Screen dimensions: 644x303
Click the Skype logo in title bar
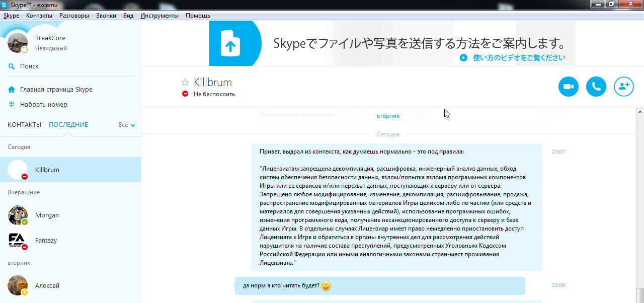tap(5, 4)
